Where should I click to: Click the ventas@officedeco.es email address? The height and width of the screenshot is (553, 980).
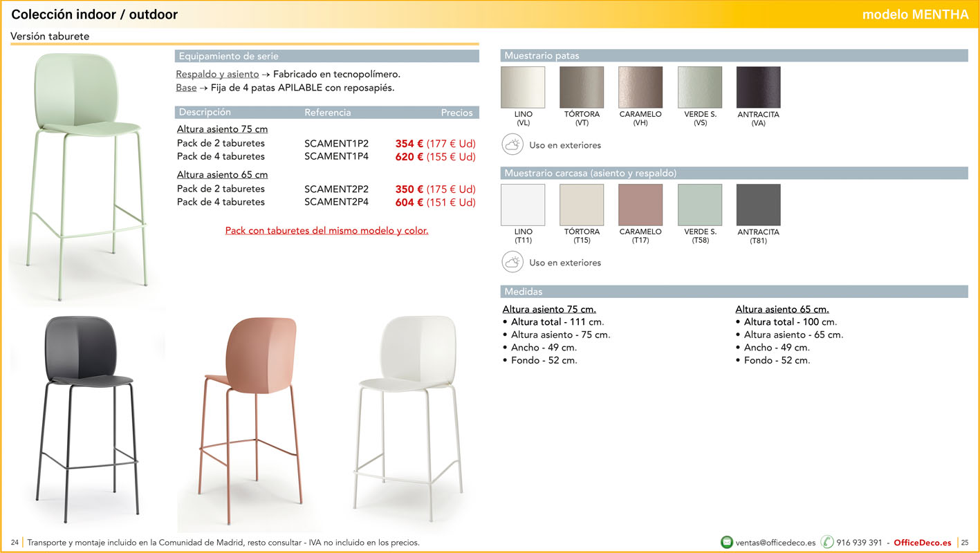(775, 543)
